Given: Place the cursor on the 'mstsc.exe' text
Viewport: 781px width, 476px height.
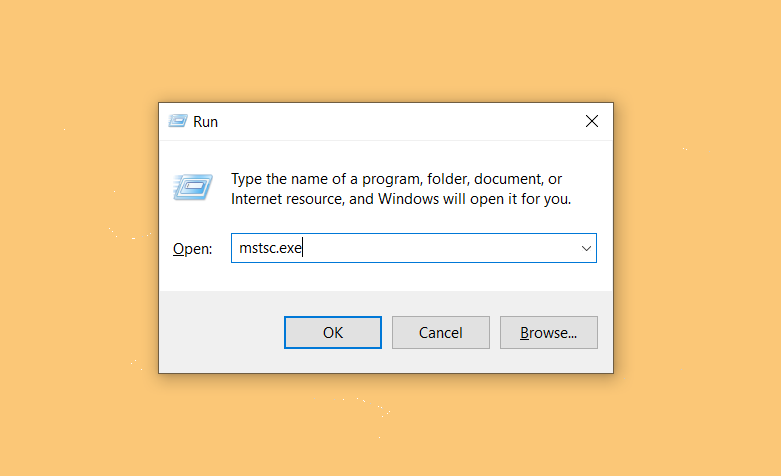Looking at the screenshot, I should coord(270,248).
